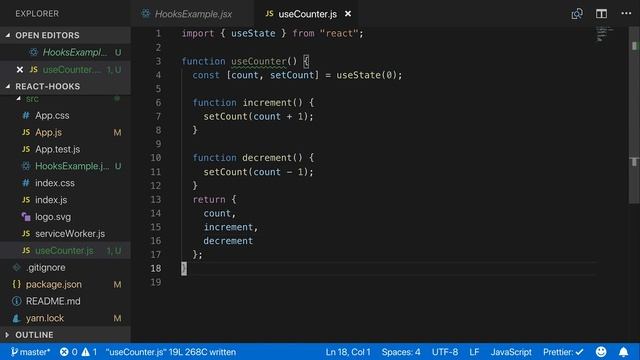Change end of line sequence LF
This screenshot has width=640, height=360.
pyautogui.click(x=474, y=352)
